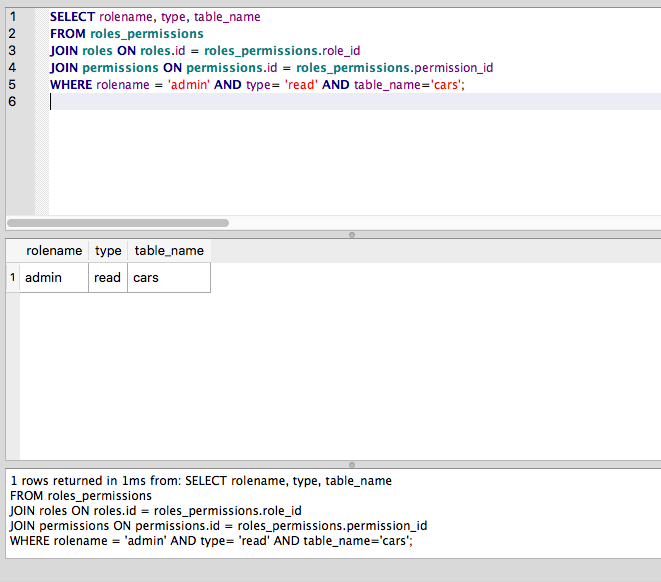This screenshot has width=661, height=582.
Task: Click line number 3 in the gutter
Action: pos(12,51)
